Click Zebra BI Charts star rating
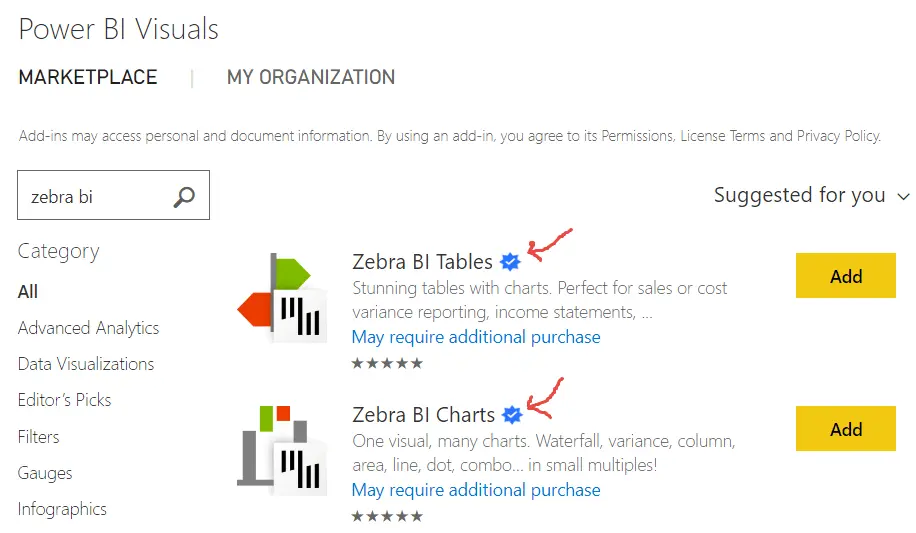Screen dimensions: 916x533 tap(387, 516)
